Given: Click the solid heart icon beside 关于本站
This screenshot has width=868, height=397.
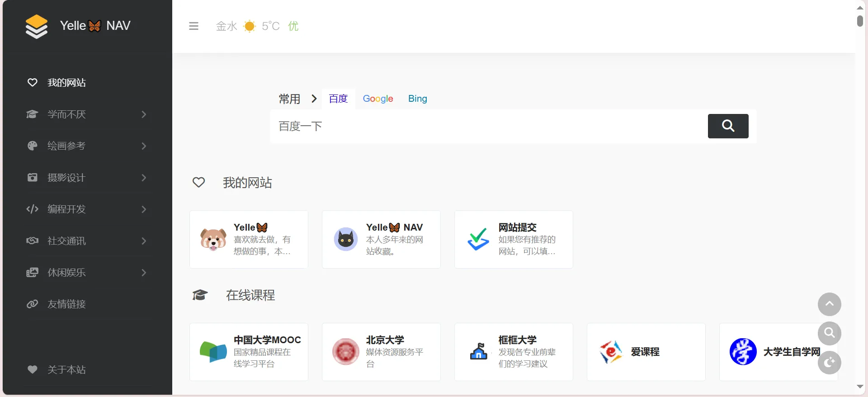Looking at the screenshot, I should [32, 369].
